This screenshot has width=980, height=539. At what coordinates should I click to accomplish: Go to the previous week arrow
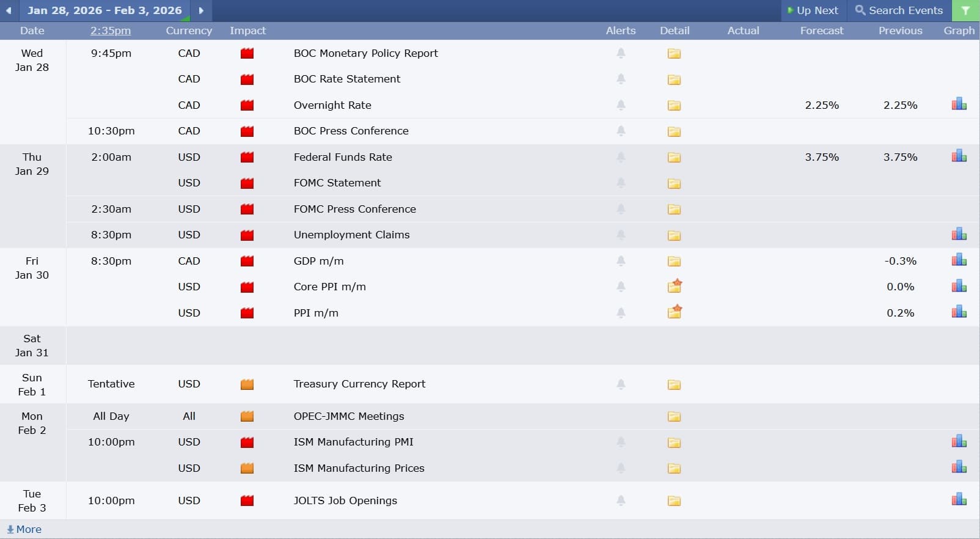click(x=9, y=10)
